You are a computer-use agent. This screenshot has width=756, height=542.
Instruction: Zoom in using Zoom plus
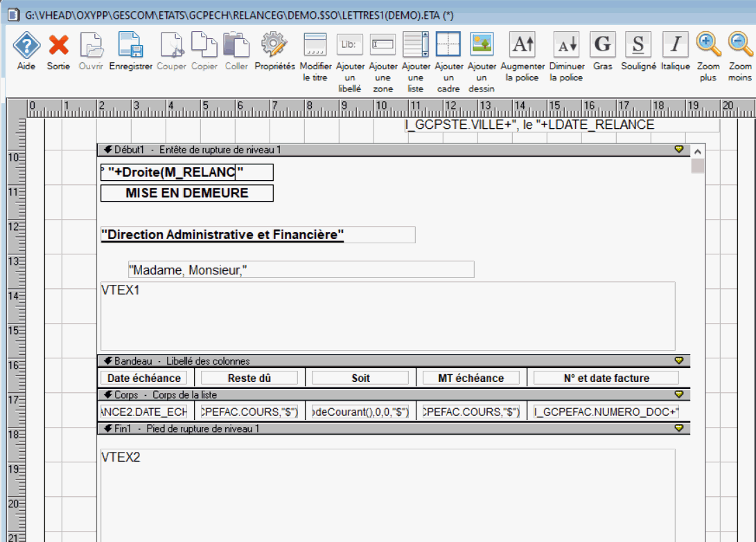point(708,46)
